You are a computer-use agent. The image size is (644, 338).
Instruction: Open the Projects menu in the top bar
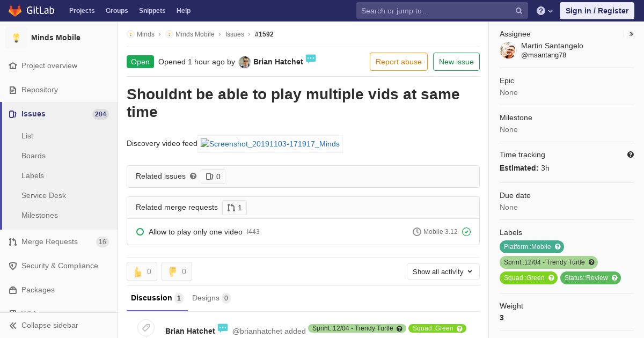tap(82, 11)
